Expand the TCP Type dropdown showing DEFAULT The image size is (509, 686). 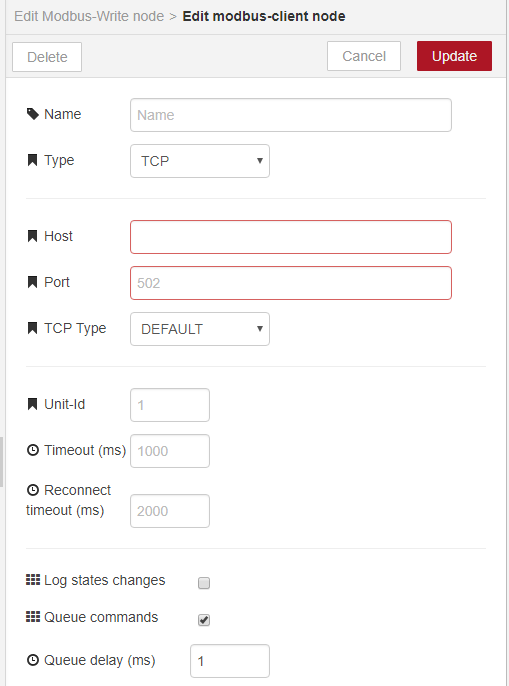tap(200, 329)
